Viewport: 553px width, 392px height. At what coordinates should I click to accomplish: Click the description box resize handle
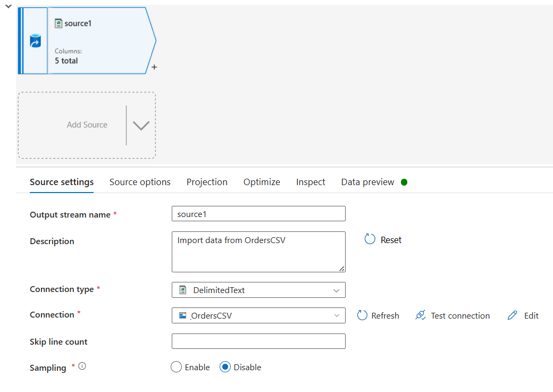342,269
